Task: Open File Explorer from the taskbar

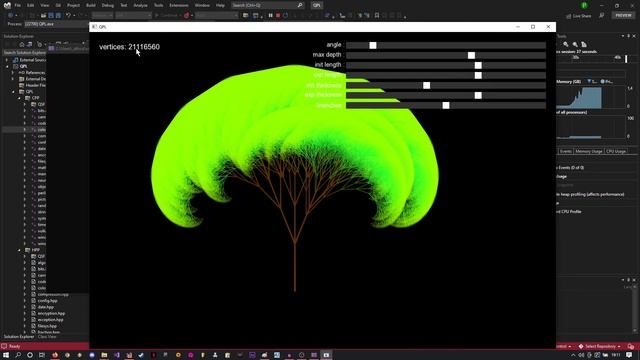Action: click(104, 355)
